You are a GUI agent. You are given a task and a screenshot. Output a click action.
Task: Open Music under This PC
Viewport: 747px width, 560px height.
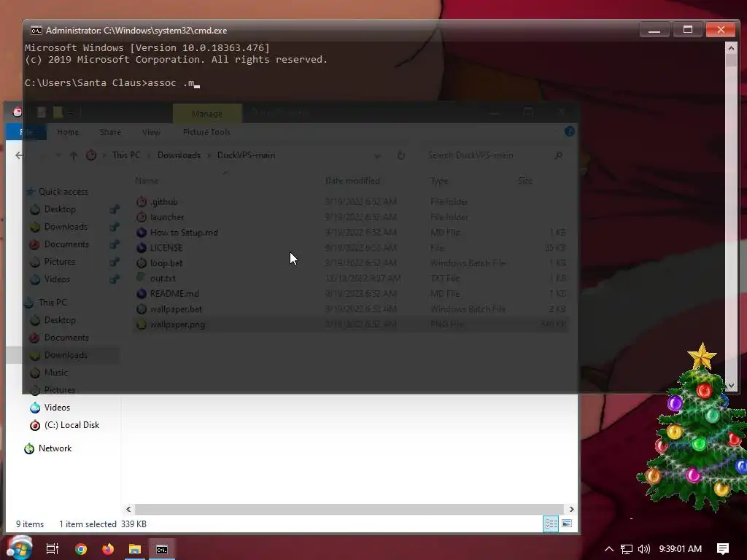click(x=55, y=373)
